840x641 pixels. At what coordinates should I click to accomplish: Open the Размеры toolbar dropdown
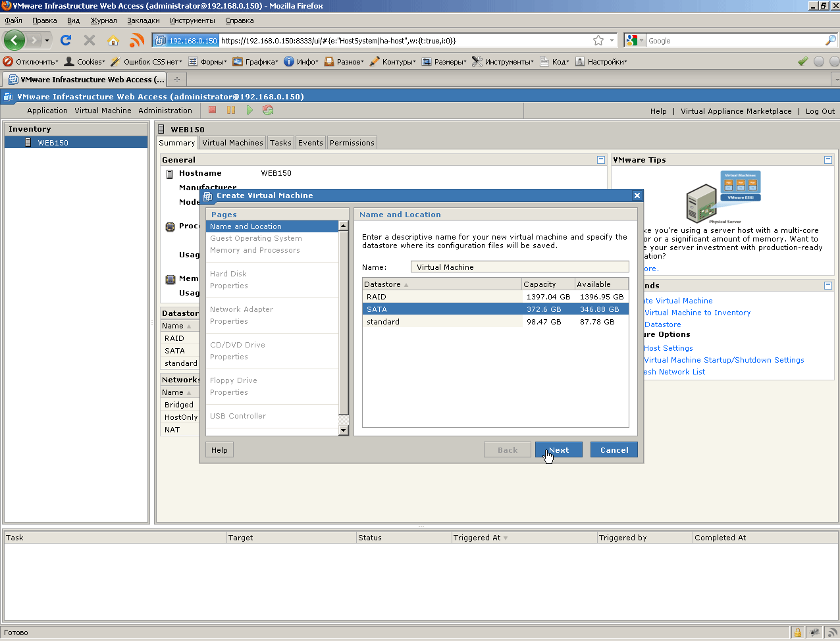(x=444, y=61)
